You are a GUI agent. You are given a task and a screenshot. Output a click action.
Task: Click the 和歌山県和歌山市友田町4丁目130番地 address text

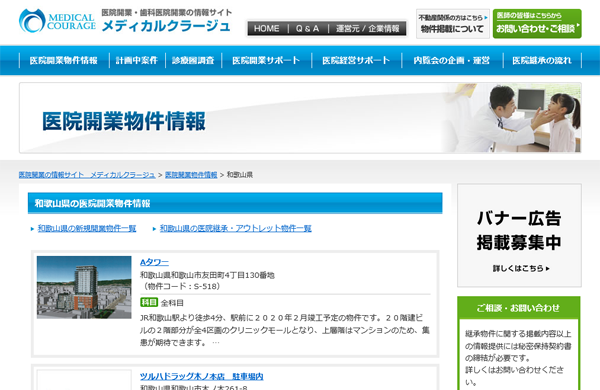pos(207,275)
